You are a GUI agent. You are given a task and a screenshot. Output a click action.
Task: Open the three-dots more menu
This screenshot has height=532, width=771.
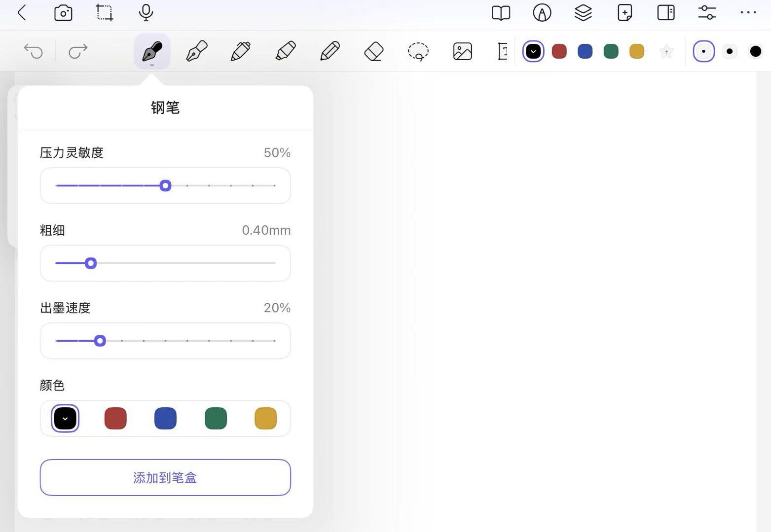748,13
